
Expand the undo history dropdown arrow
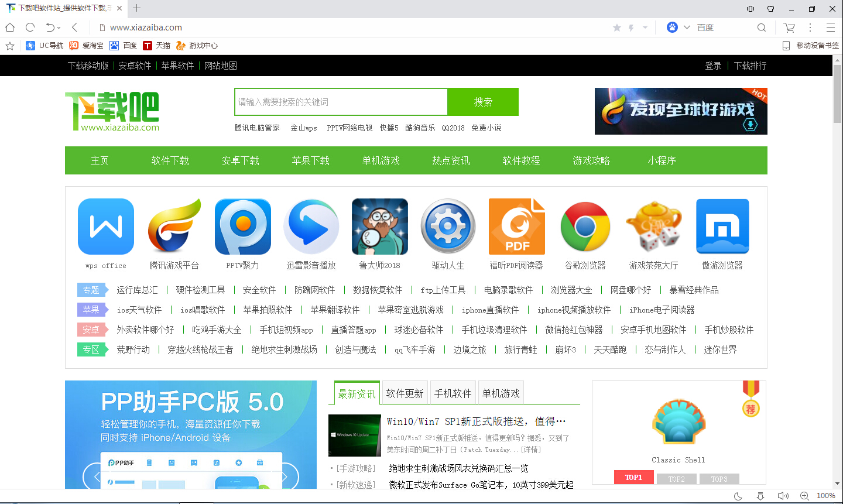(59, 27)
